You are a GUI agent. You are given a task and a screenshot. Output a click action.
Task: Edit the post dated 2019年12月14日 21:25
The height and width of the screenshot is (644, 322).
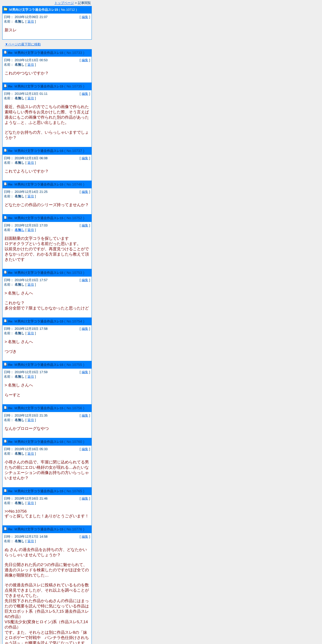coord(85,192)
